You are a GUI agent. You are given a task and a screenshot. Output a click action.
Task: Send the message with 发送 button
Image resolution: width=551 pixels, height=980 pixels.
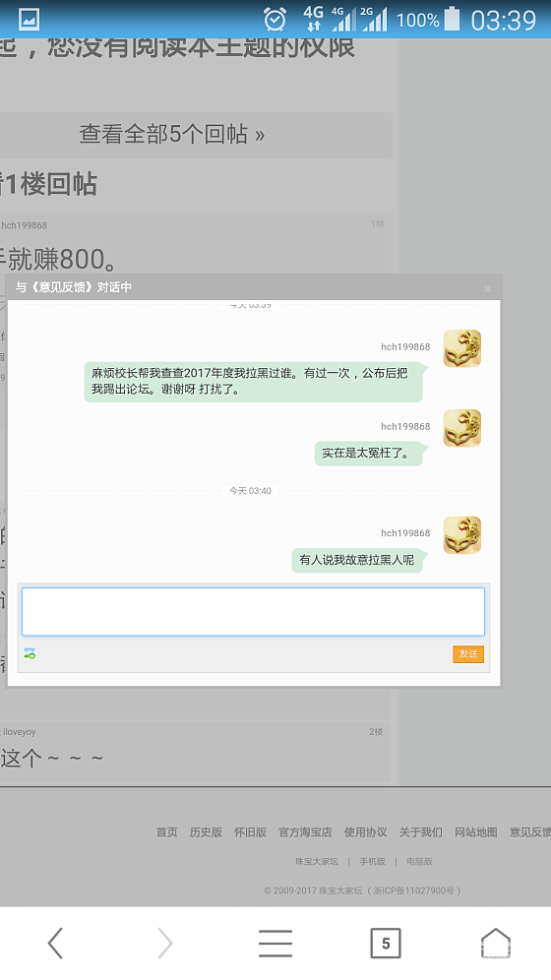(468, 653)
